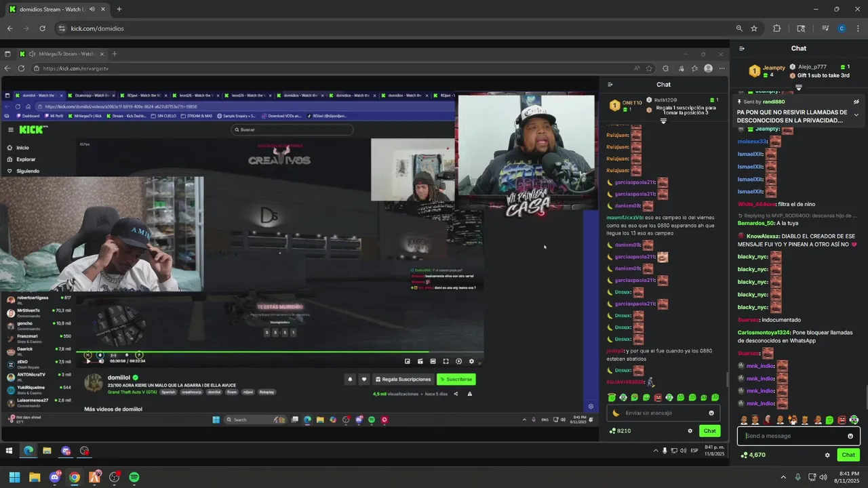Open White_444ens's user card in chat
Image resolution: width=868 pixels, height=488 pixels.
click(x=757, y=204)
